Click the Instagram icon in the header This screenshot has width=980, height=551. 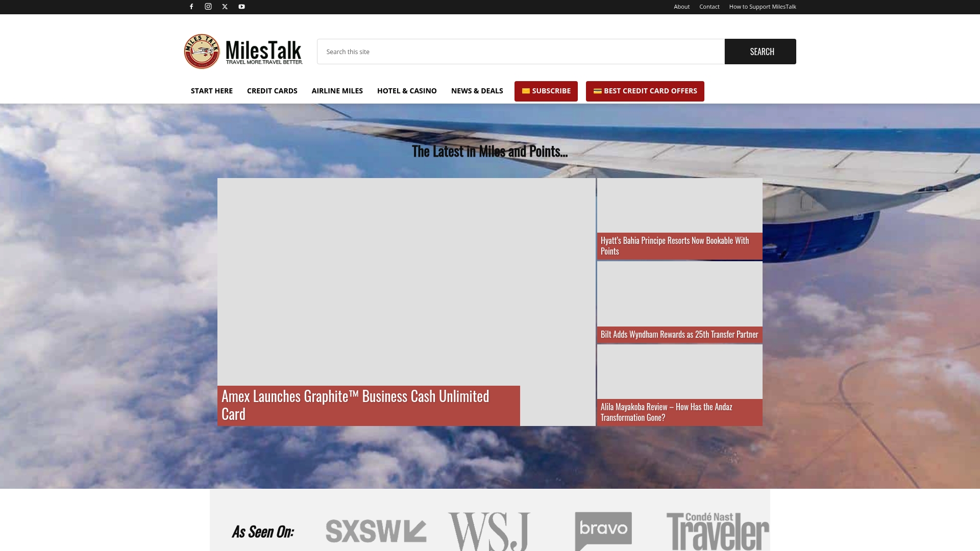208,7
